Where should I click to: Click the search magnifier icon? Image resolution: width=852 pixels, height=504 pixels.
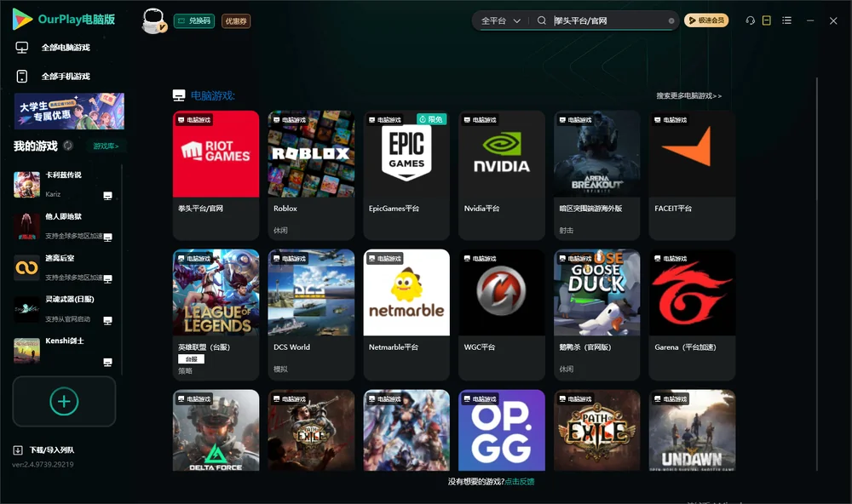pyautogui.click(x=541, y=20)
